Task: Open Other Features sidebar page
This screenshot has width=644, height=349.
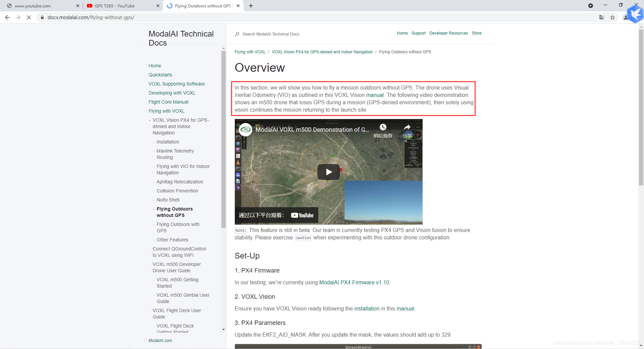Action: (x=172, y=240)
